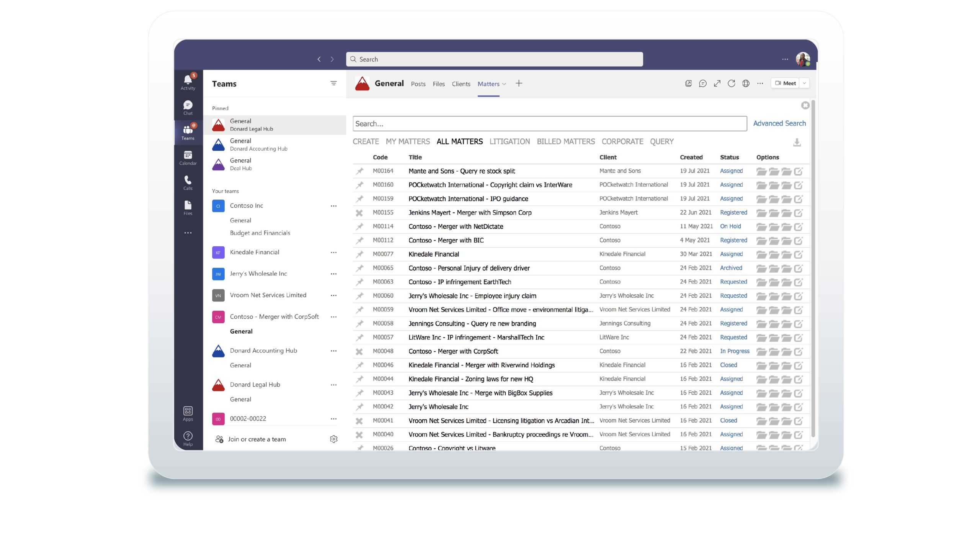Open more options for Jerry's Wholesale Inc
This screenshot has height=552, width=980.
click(333, 274)
